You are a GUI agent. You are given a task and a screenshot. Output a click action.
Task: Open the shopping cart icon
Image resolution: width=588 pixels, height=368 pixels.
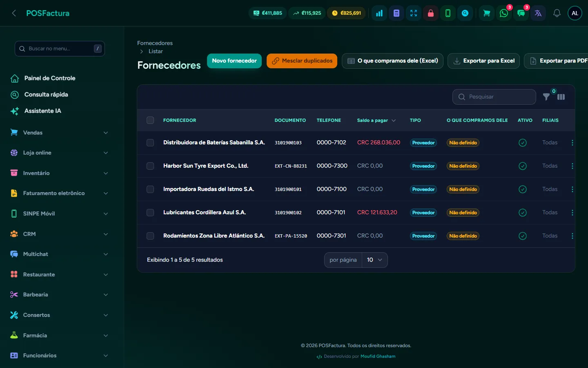[x=487, y=13]
